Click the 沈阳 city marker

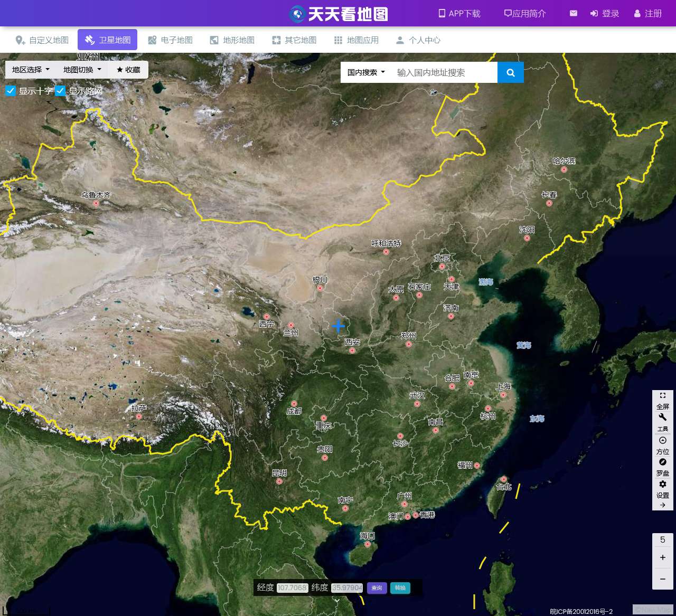[x=527, y=238]
